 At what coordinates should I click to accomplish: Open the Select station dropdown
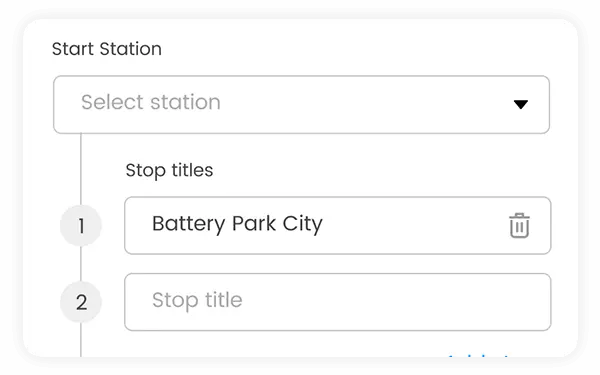click(301, 104)
